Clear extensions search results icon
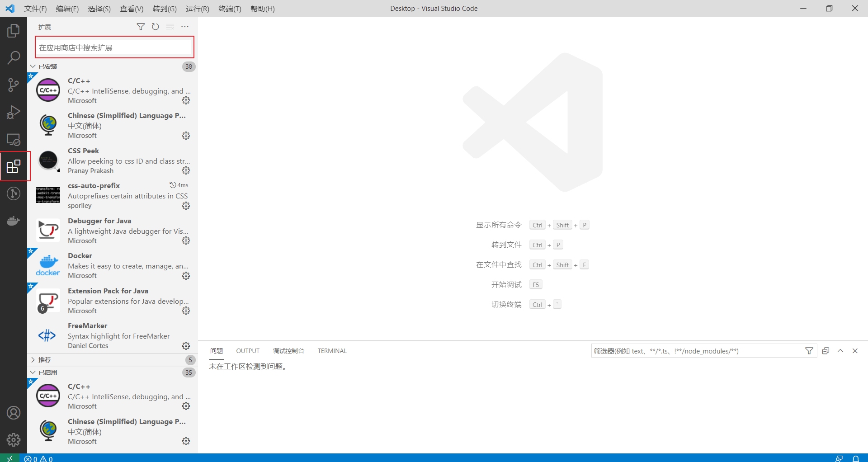 [x=170, y=27]
